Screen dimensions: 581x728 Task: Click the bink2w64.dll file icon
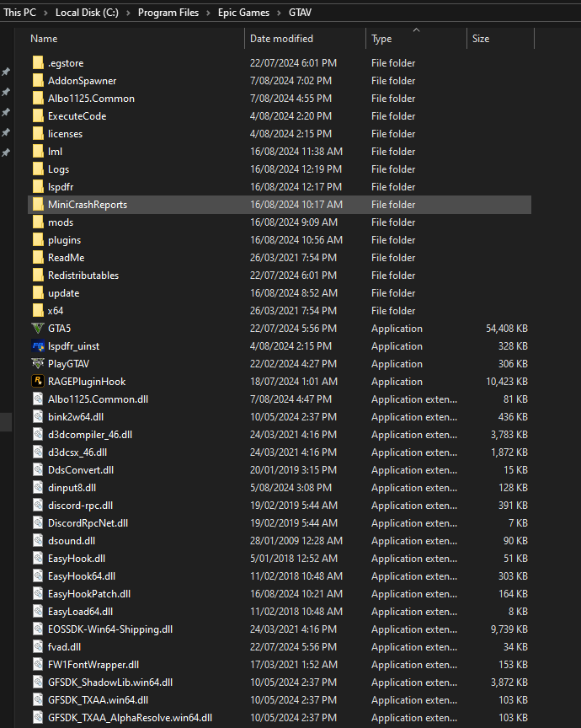[38, 416]
